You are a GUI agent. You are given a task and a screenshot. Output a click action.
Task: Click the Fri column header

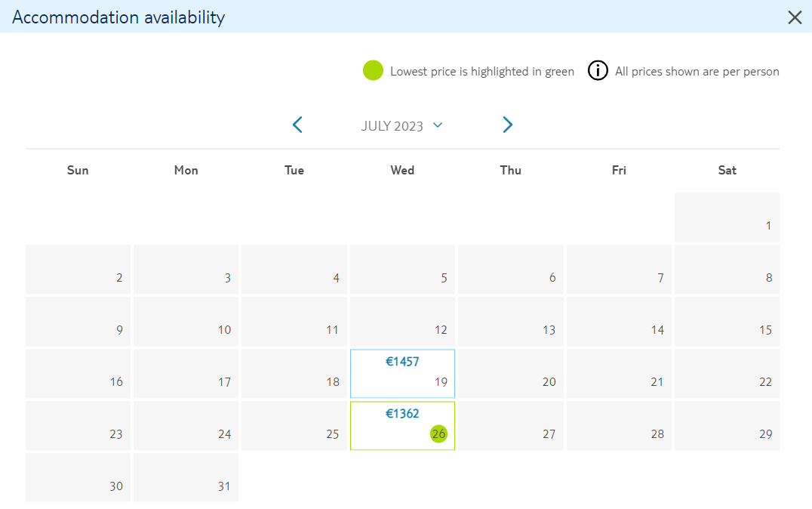[x=619, y=170]
